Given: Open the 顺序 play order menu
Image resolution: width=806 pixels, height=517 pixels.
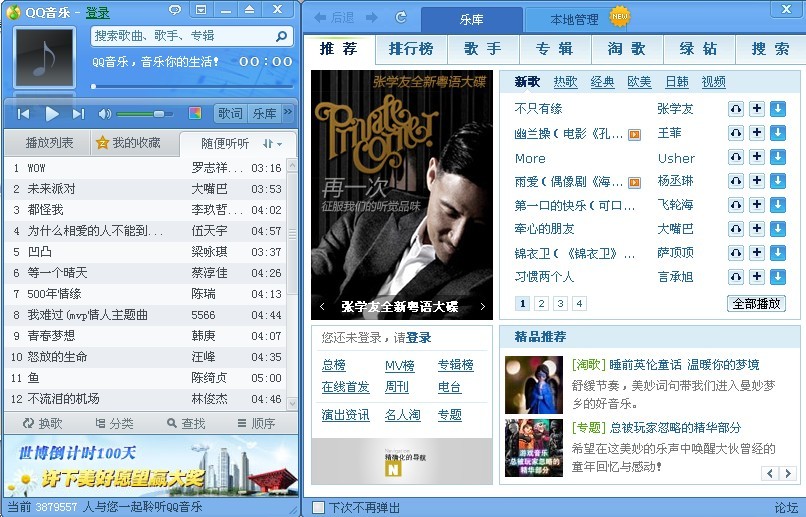Looking at the screenshot, I should click(x=256, y=424).
